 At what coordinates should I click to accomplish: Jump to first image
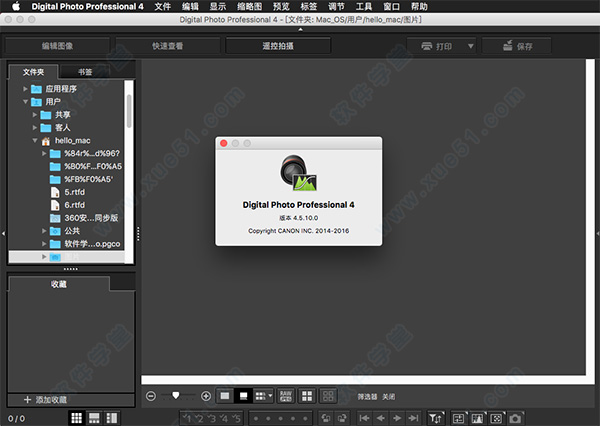(x=364, y=418)
